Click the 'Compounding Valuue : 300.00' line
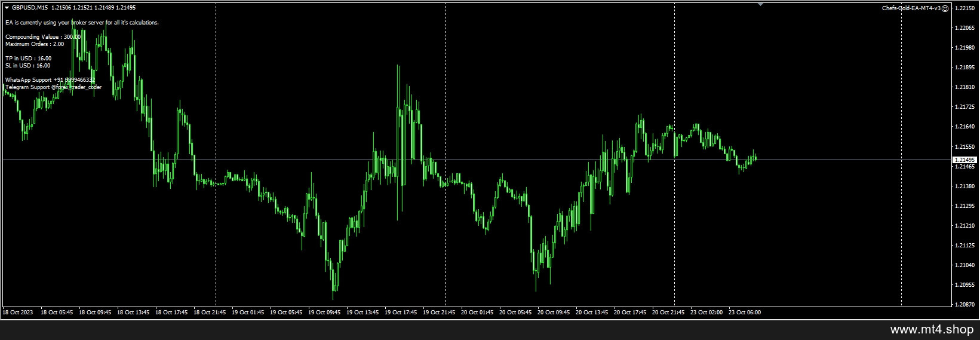Viewport: 980px width, 340px height. (43, 37)
